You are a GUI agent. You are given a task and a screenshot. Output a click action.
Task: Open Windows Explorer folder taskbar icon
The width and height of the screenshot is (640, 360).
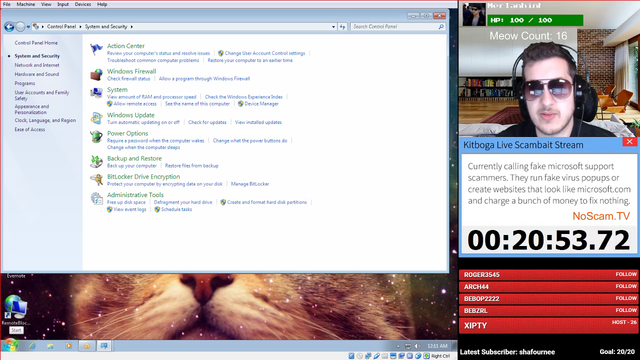click(x=50, y=346)
